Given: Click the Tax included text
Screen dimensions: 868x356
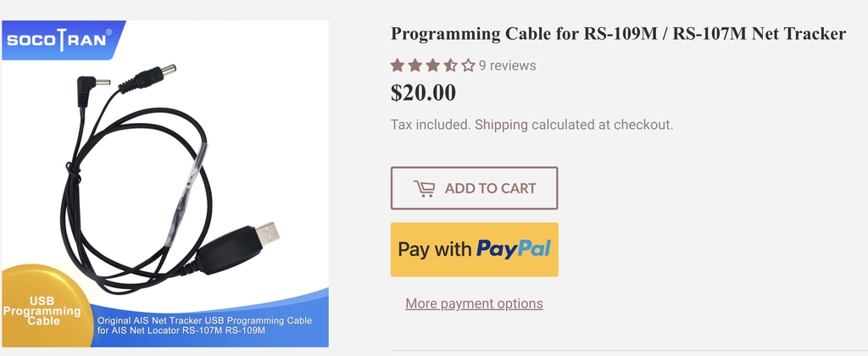Looking at the screenshot, I should 429,125.
